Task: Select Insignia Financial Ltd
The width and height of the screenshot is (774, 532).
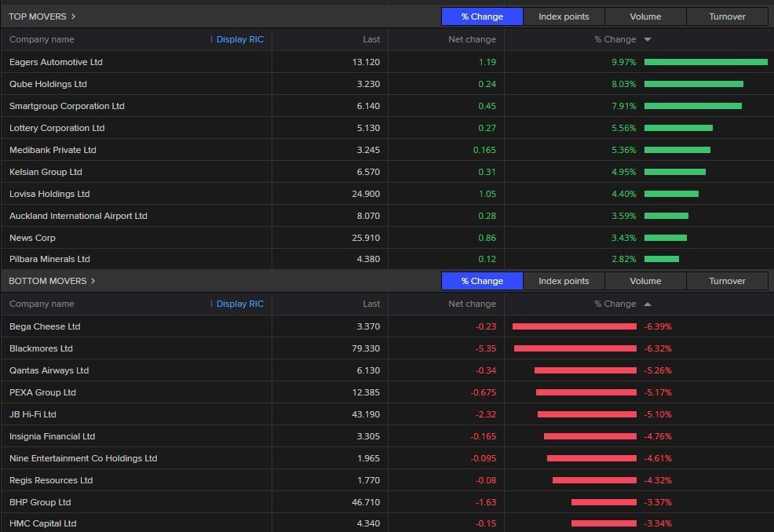Action: 53,436
